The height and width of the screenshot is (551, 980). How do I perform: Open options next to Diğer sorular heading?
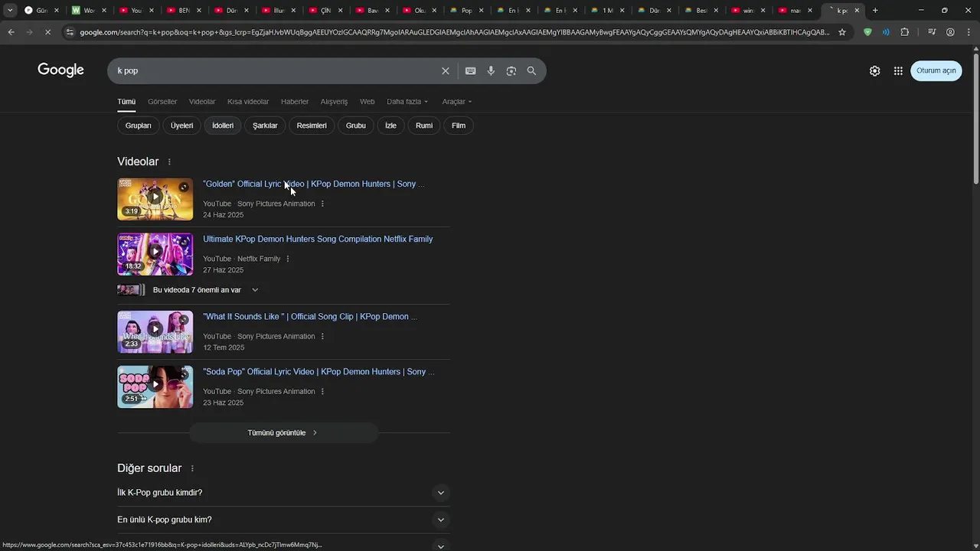click(x=192, y=468)
